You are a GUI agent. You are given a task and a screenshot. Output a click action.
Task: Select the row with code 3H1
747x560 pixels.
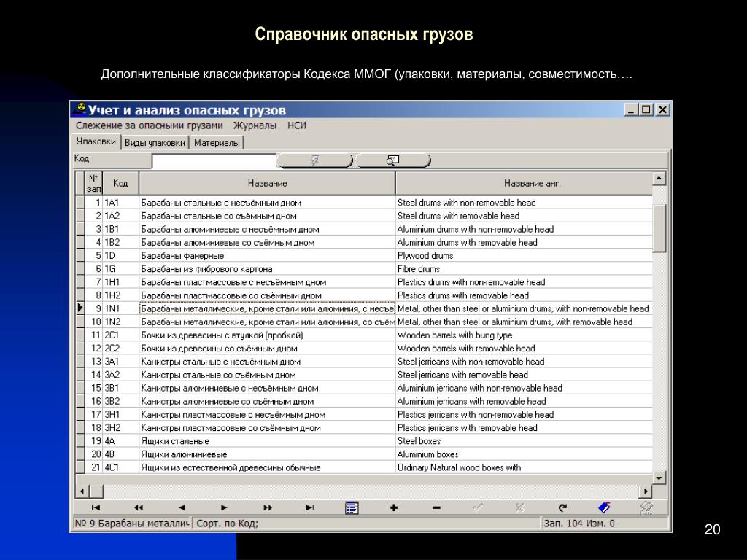click(x=364, y=415)
